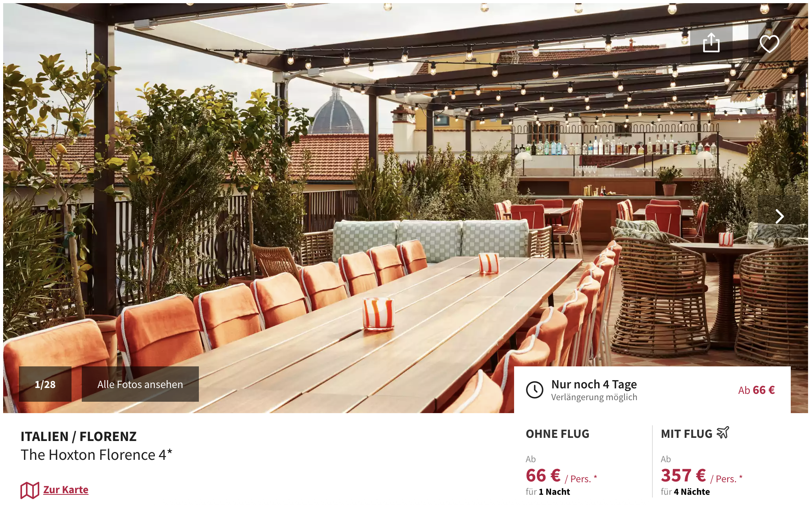812x505 pixels.
Task: Click für 4 Nächte duration label
Action: point(685,492)
